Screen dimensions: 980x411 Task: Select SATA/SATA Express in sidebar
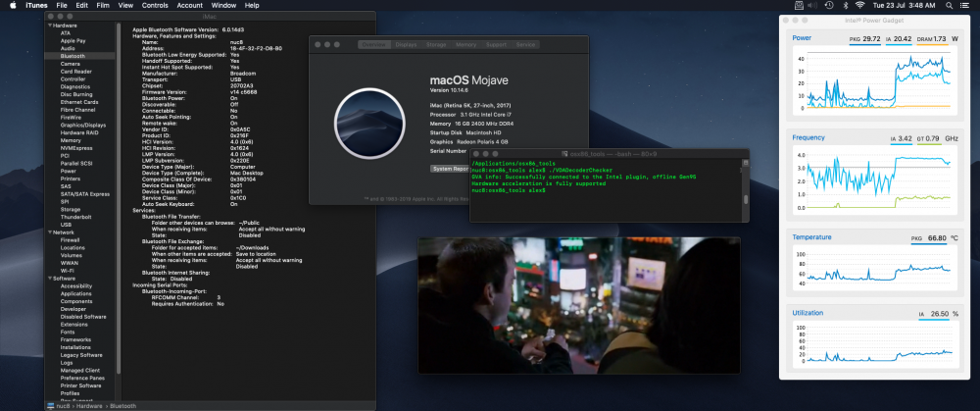pos(85,194)
